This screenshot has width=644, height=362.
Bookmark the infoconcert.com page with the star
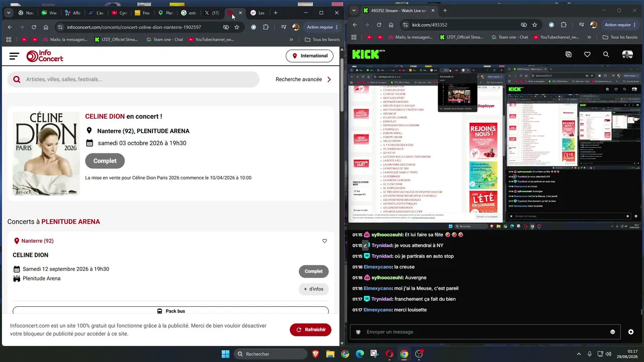[236, 27]
